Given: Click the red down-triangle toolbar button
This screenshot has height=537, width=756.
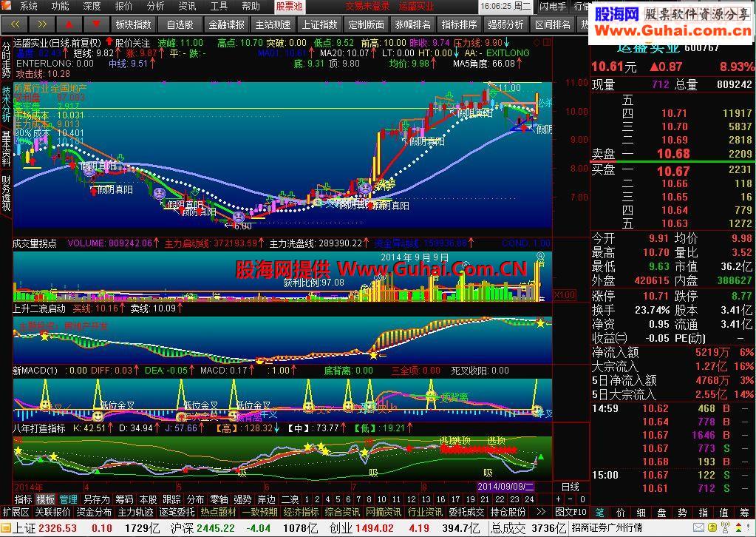Looking at the screenshot, I should [96, 24].
